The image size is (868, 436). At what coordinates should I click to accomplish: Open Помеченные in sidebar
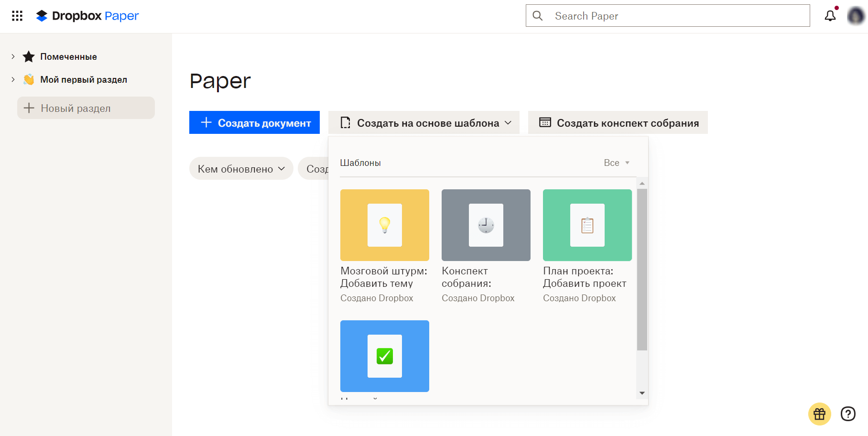[x=68, y=56]
